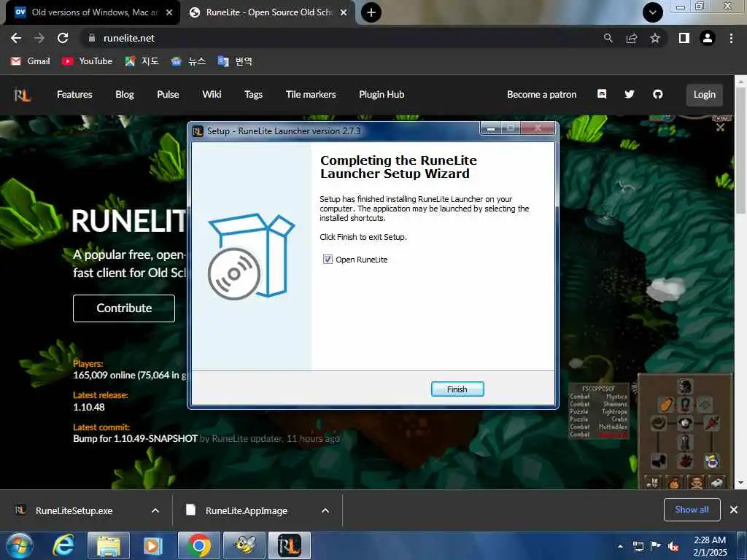Open Windows Media Player from taskbar
747x560 pixels.
point(152,545)
